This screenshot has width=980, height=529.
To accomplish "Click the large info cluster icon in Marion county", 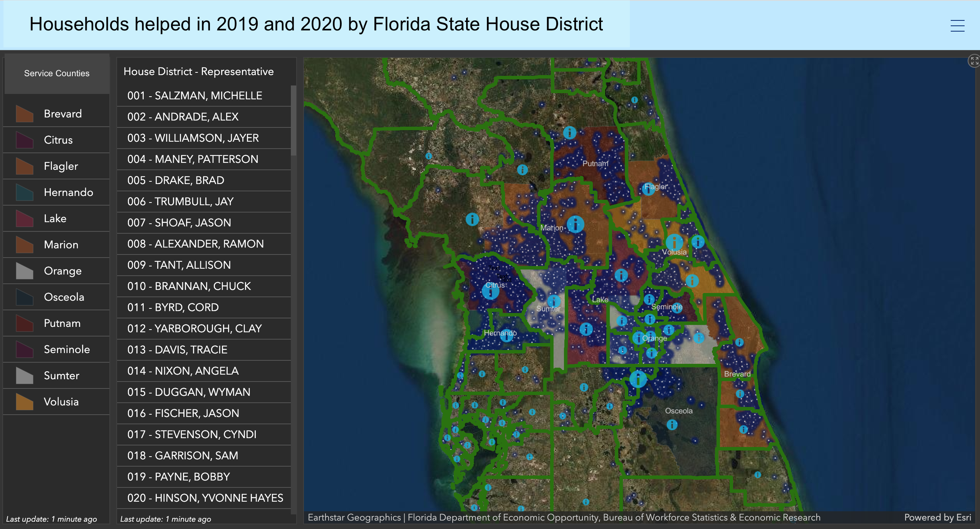I will click(x=576, y=225).
